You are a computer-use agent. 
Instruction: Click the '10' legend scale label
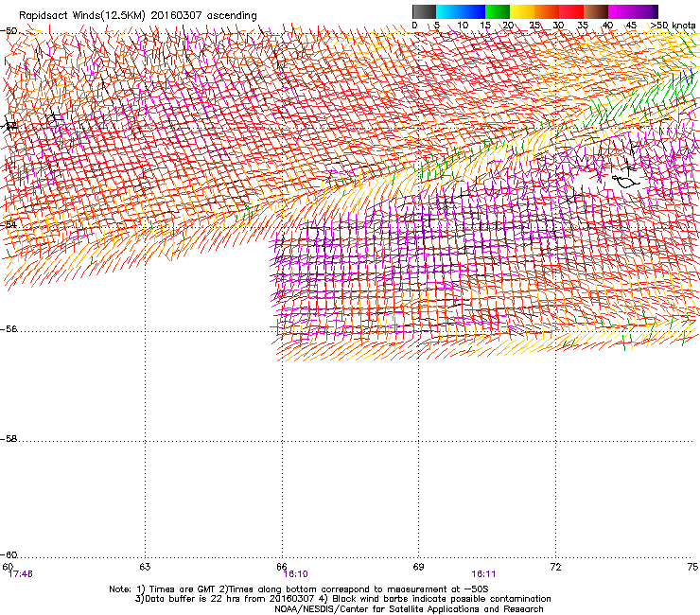pyautogui.click(x=463, y=26)
